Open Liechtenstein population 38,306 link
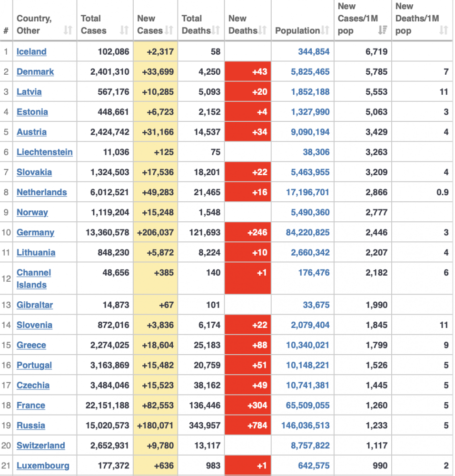The image size is (455, 476). click(317, 152)
